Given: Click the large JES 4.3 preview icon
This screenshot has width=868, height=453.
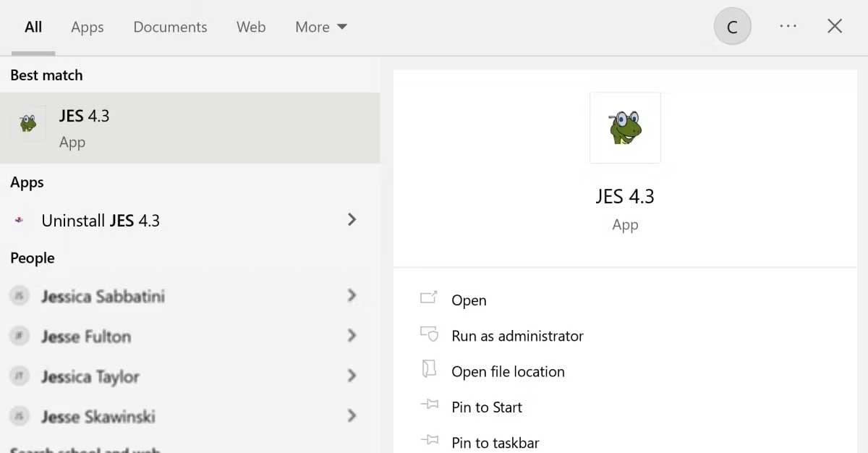Looking at the screenshot, I should [625, 128].
